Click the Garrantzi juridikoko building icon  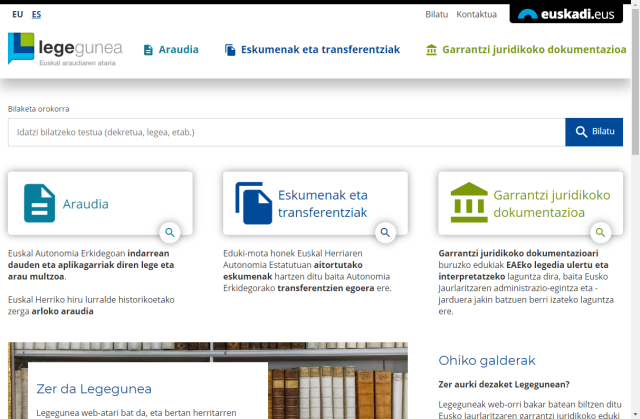point(469,203)
